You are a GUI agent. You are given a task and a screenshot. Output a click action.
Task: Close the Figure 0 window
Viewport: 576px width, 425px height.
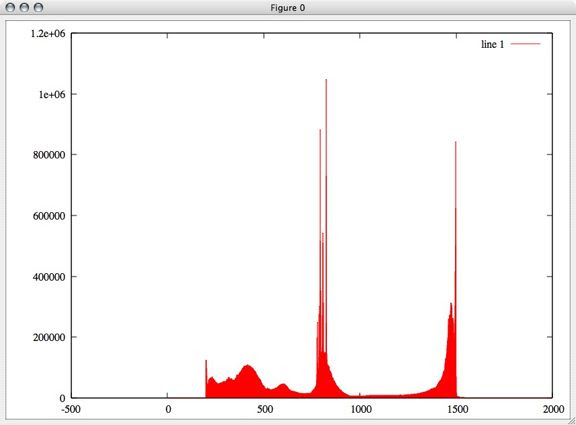pos(10,7)
